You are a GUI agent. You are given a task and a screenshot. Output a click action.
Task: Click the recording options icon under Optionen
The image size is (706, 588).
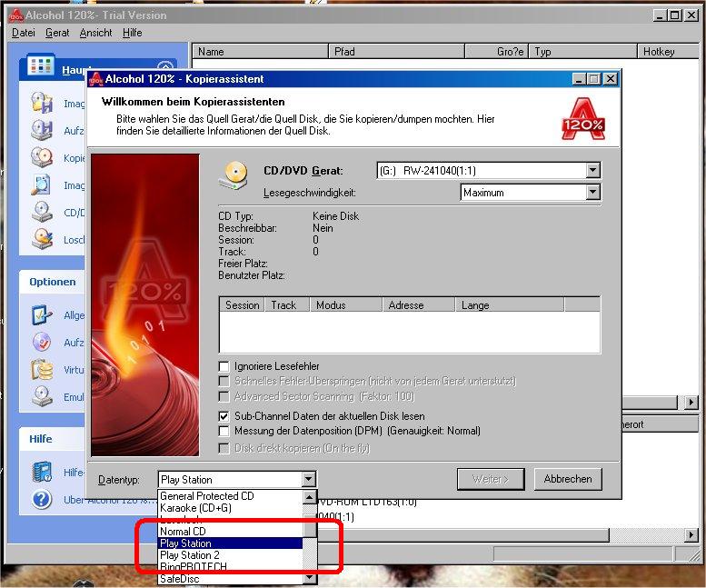(42, 342)
